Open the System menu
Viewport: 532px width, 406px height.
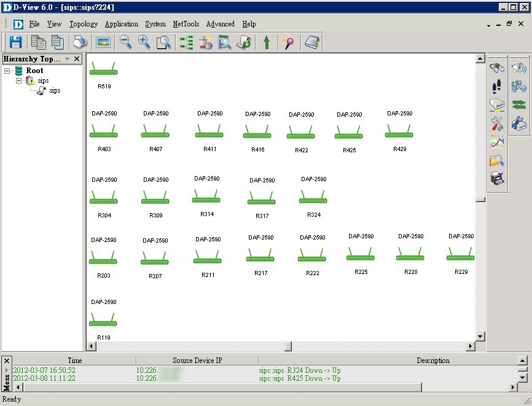click(x=155, y=24)
